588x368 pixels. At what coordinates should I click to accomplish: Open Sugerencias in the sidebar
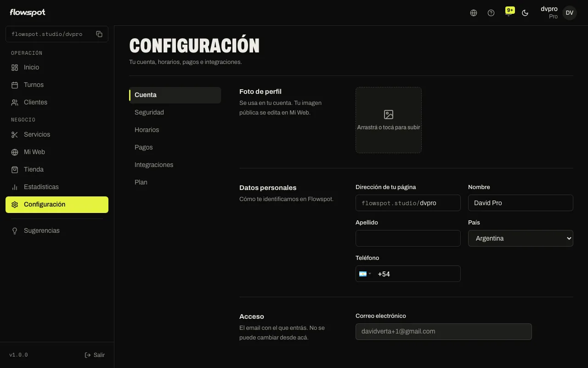(x=57, y=230)
